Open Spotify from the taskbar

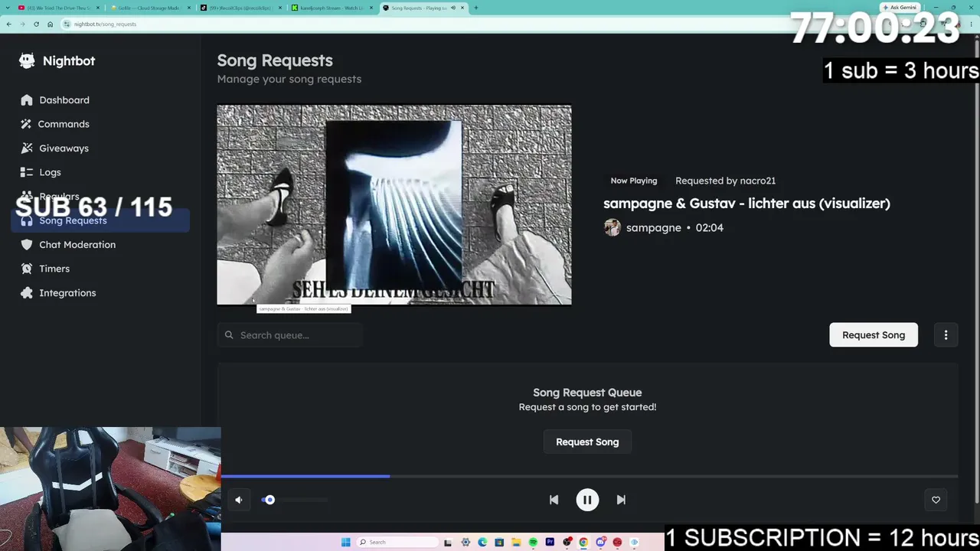(x=533, y=543)
